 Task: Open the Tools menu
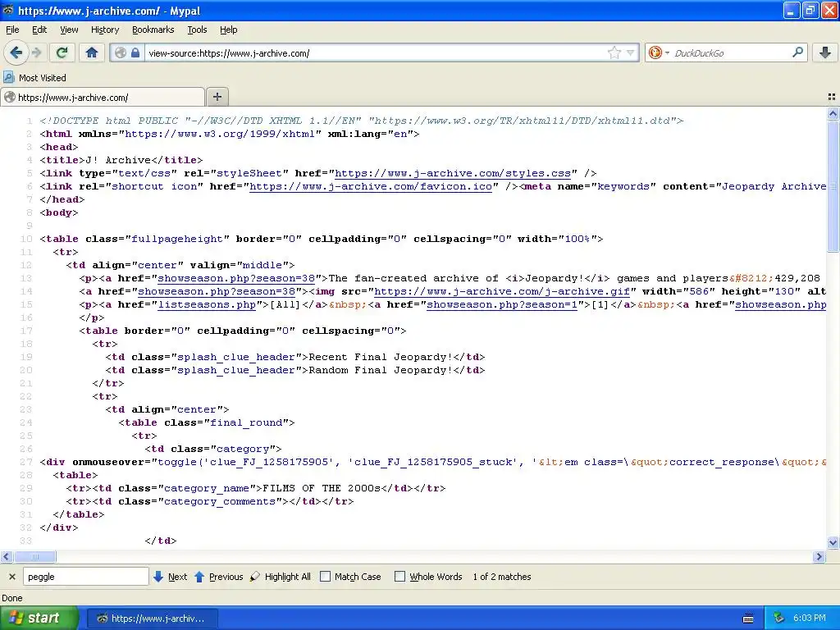(197, 30)
